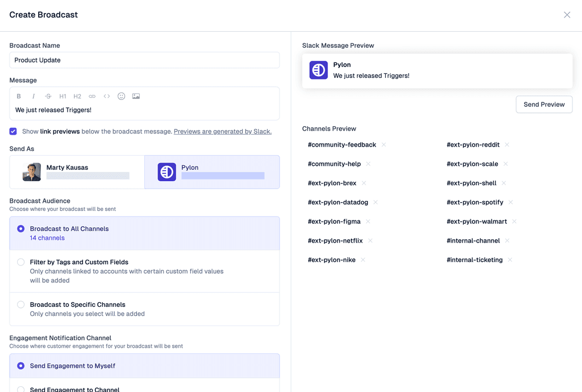Apply italic formatting to the message
Image resolution: width=582 pixels, height=392 pixels.
[x=34, y=96]
